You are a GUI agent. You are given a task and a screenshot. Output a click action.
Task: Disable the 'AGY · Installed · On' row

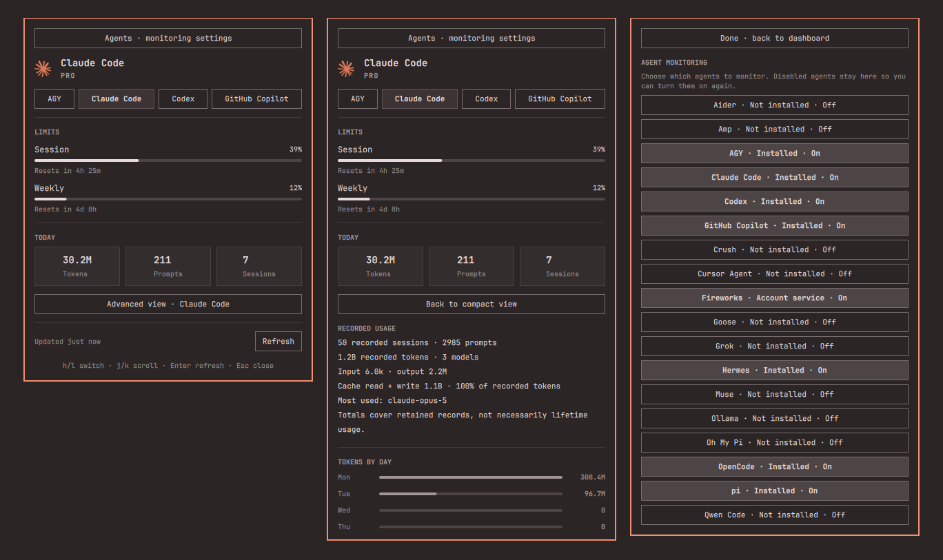pos(775,154)
